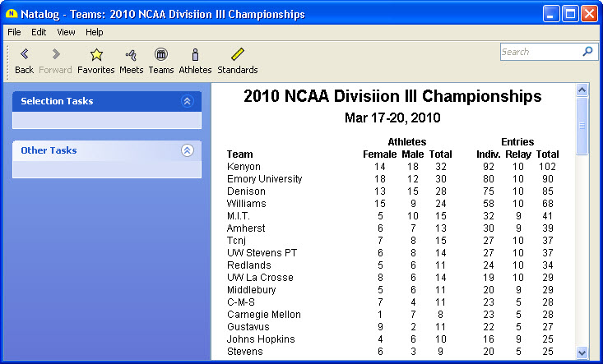Click the scrollbar down arrow
The image size is (603, 364).
(x=582, y=352)
